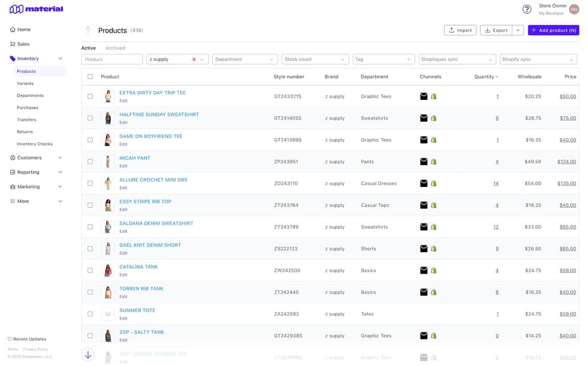Switch to the Archived tab
The image size is (588, 366).
click(115, 48)
